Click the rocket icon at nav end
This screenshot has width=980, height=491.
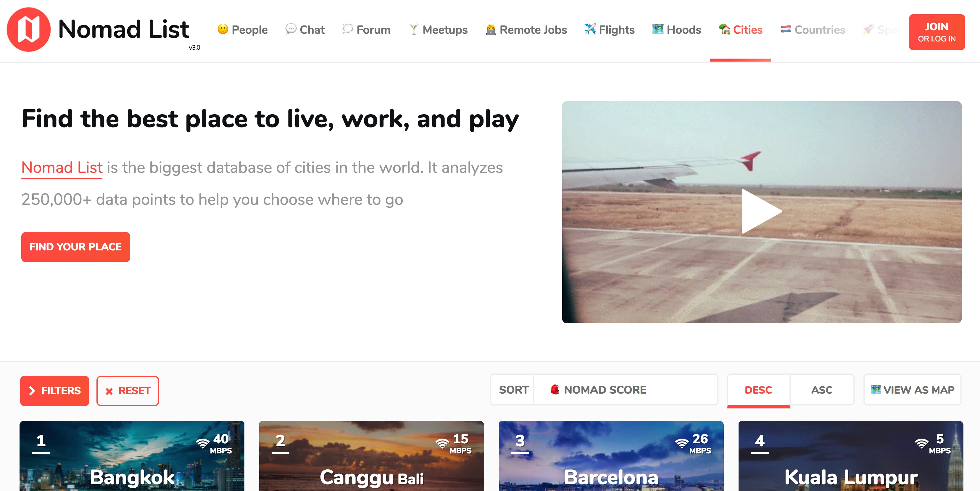868,29
